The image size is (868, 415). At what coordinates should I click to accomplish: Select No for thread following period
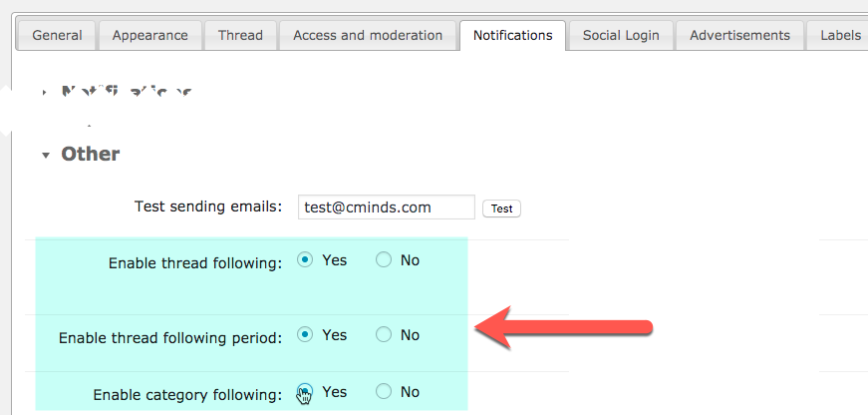(x=384, y=334)
